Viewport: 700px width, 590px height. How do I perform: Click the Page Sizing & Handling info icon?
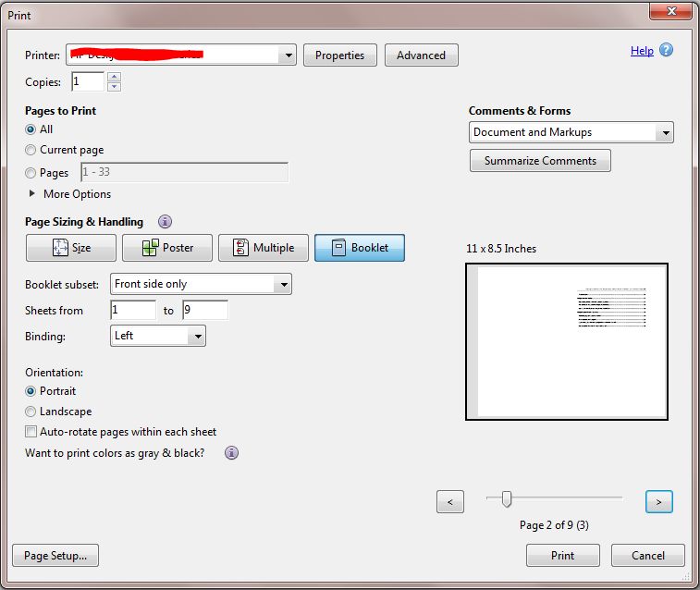(165, 221)
